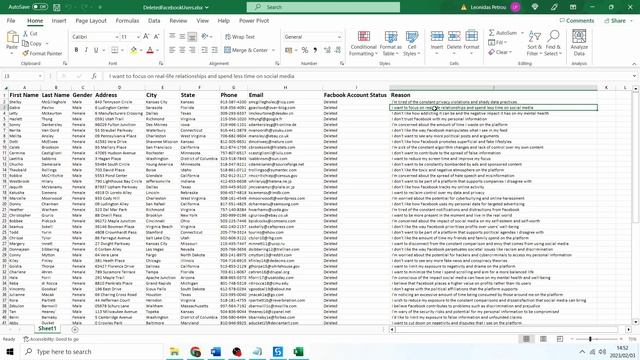The width and height of the screenshot is (640, 360).
Task: Save the workbook using the save icon
Action: click(x=57, y=7)
